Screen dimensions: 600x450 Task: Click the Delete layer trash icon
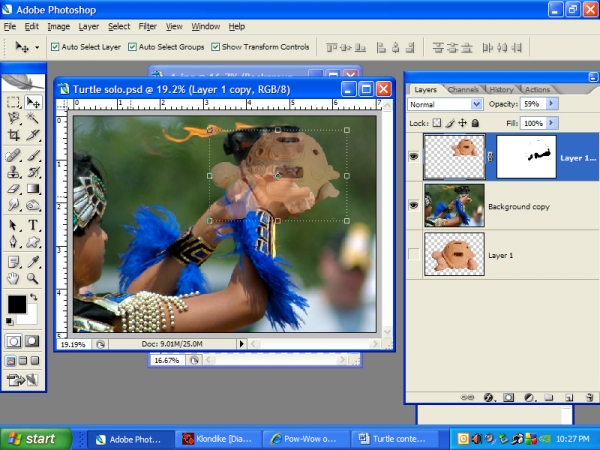point(590,398)
